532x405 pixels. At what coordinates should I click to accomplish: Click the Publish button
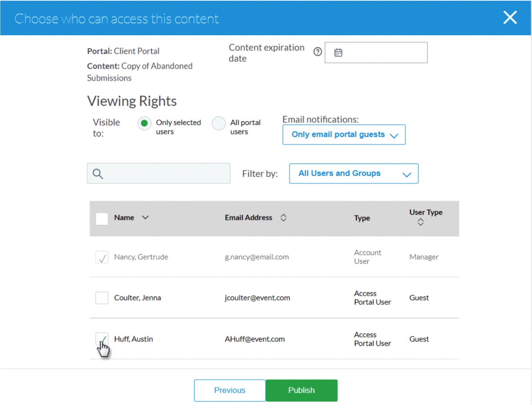tap(302, 391)
